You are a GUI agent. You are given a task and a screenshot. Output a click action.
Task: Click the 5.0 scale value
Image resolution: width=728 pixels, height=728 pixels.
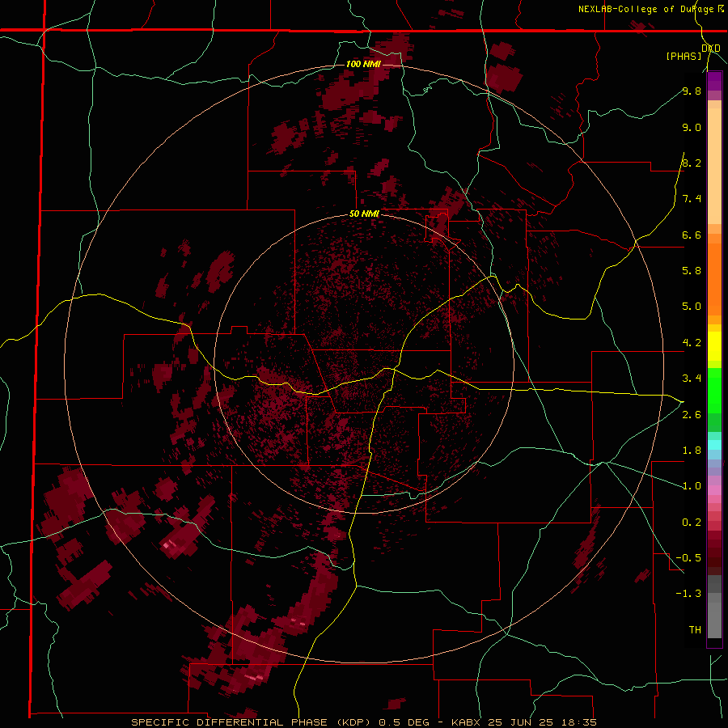[x=692, y=307]
